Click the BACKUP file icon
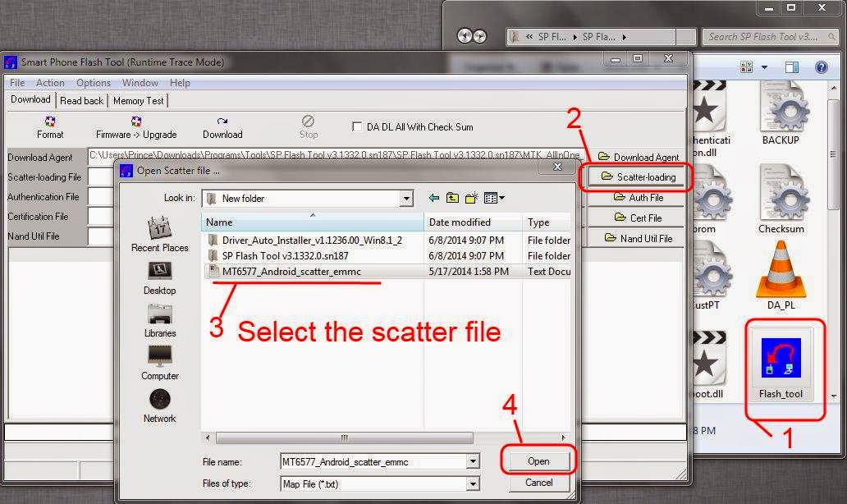The height and width of the screenshot is (504, 847). tap(781, 112)
